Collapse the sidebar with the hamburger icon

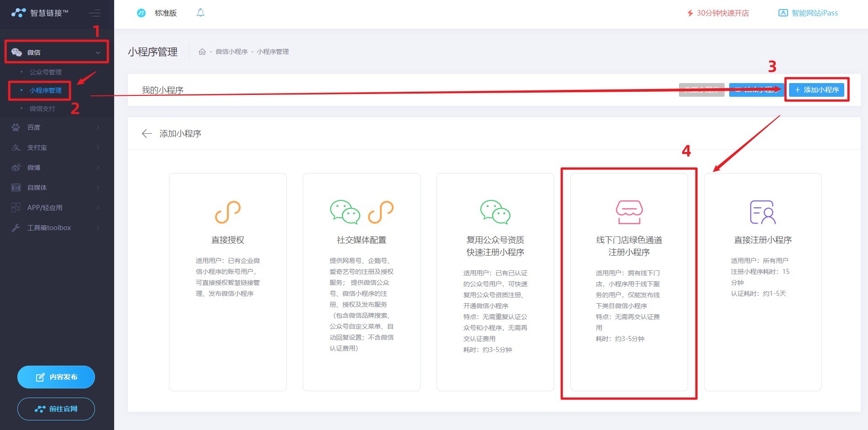click(95, 13)
